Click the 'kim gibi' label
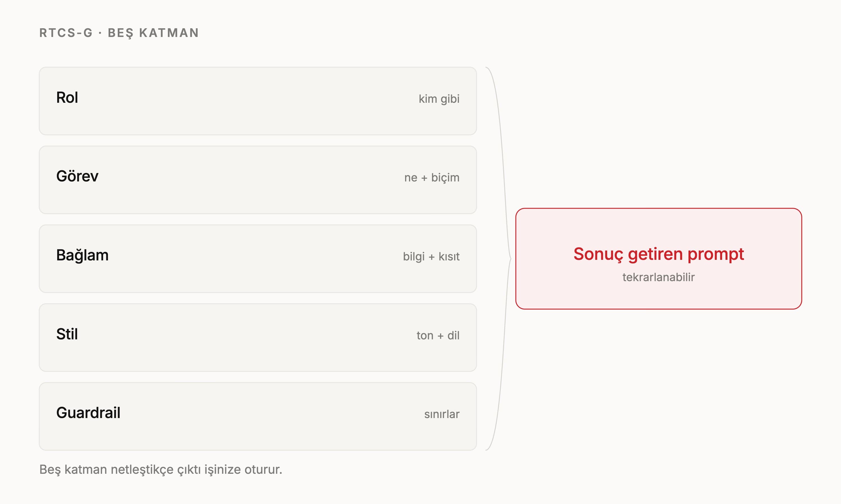 coord(439,99)
